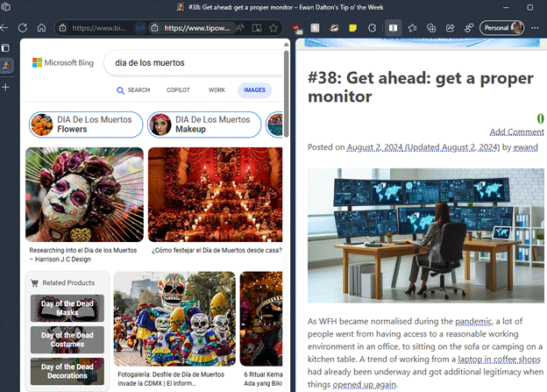Screen dimensions: 547x392
Task: Switch to the SEARCH tab in Bing
Action: tap(133, 90)
